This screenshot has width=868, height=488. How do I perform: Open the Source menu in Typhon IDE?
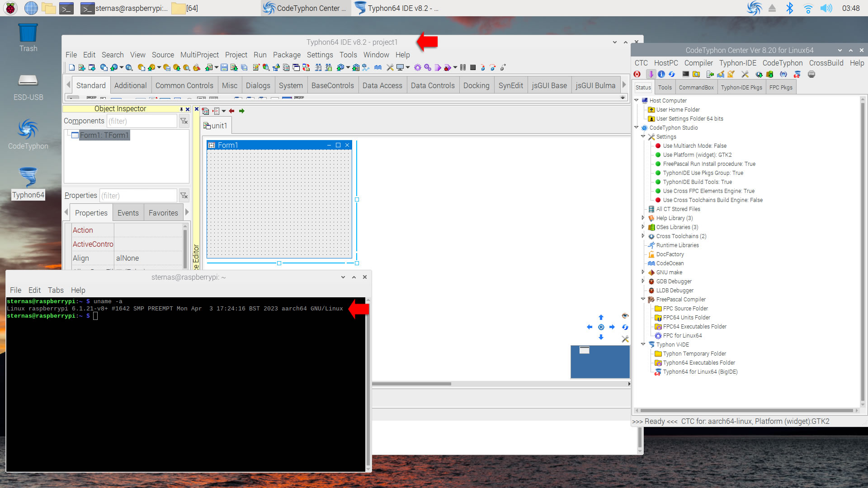tap(163, 55)
